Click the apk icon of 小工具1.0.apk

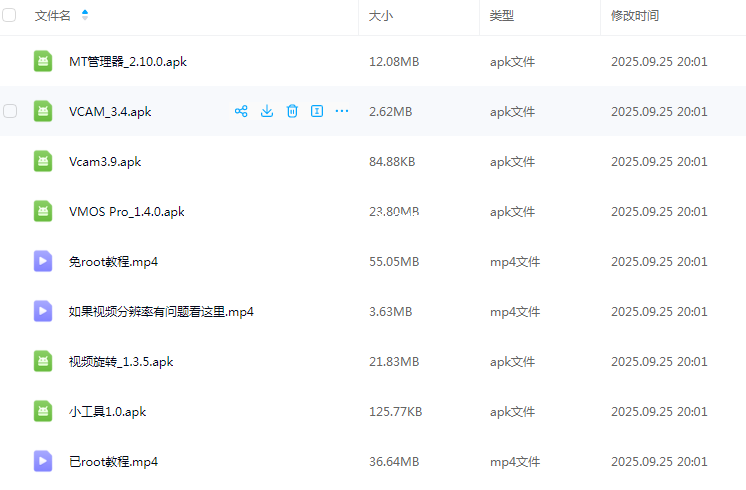point(43,411)
